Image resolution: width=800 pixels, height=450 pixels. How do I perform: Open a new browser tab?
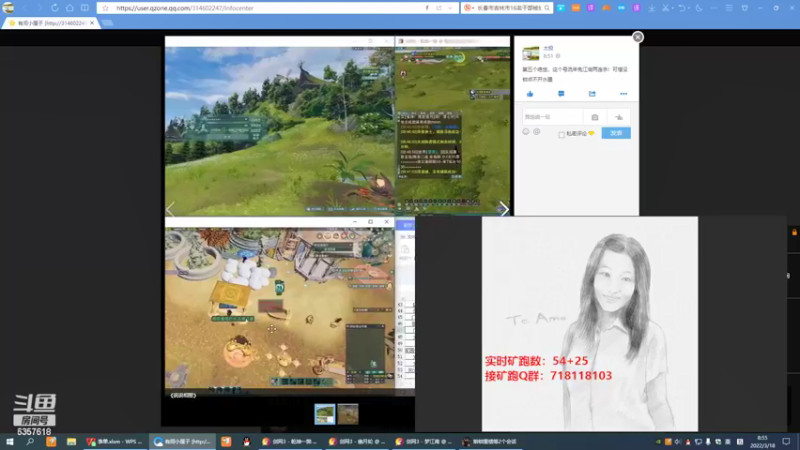pos(108,23)
